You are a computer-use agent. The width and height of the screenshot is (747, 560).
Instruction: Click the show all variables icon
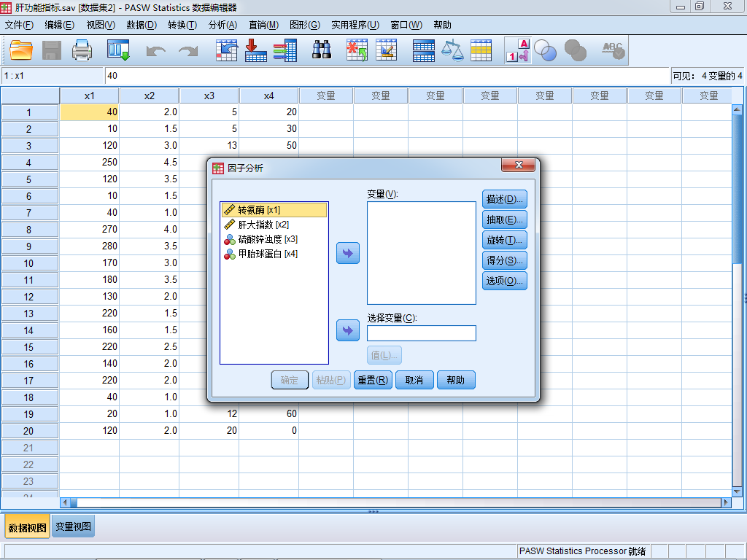(x=576, y=50)
